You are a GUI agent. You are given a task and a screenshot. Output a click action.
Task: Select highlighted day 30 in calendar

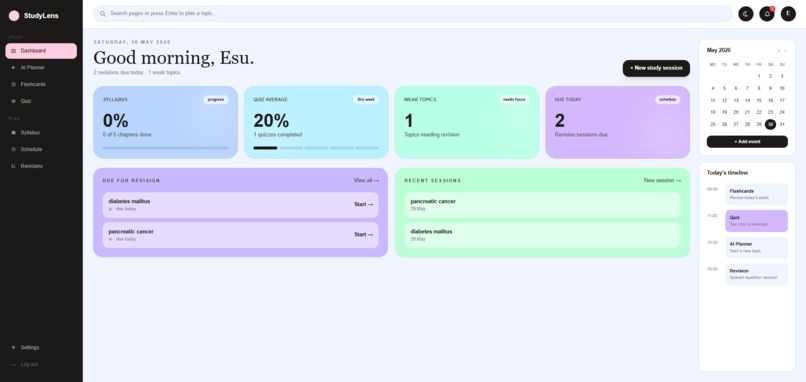[x=770, y=124]
